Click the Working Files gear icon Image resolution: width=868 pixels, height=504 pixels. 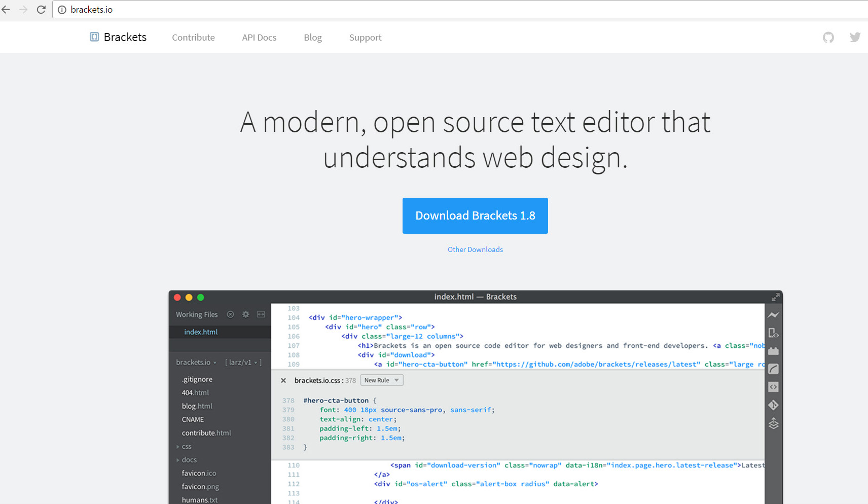coord(246,314)
